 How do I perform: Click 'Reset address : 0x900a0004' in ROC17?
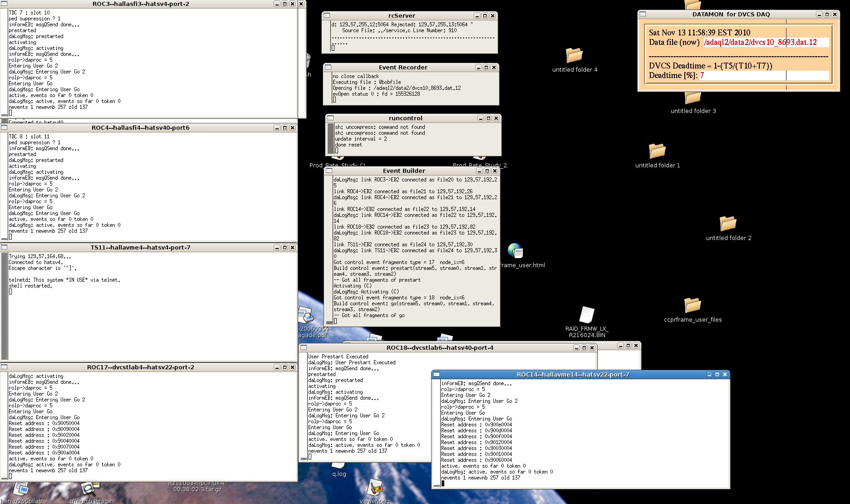tap(44, 452)
